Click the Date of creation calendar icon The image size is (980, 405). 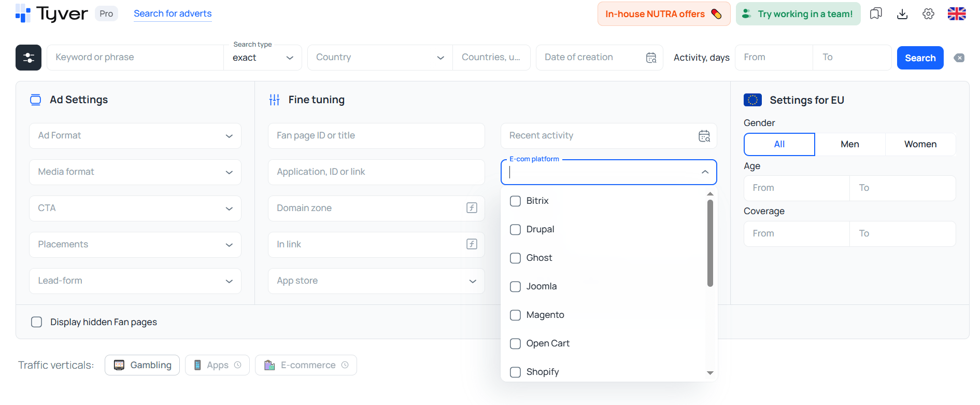pos(651,58)
